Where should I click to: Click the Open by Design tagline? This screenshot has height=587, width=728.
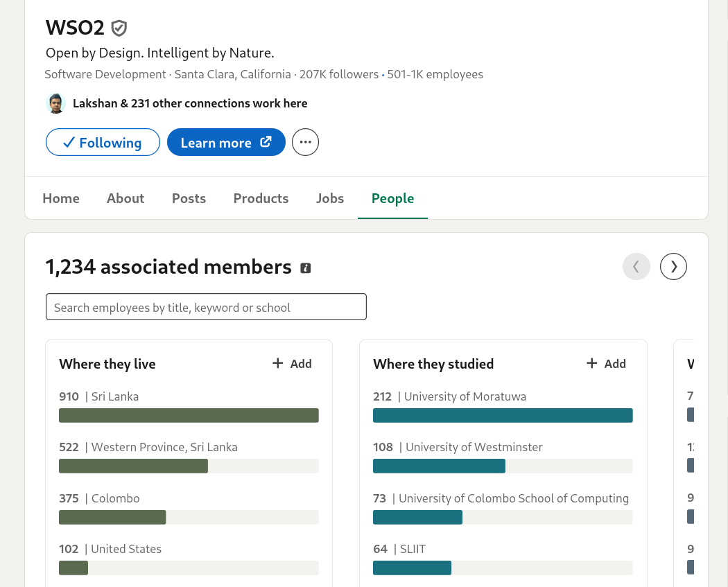159,53
